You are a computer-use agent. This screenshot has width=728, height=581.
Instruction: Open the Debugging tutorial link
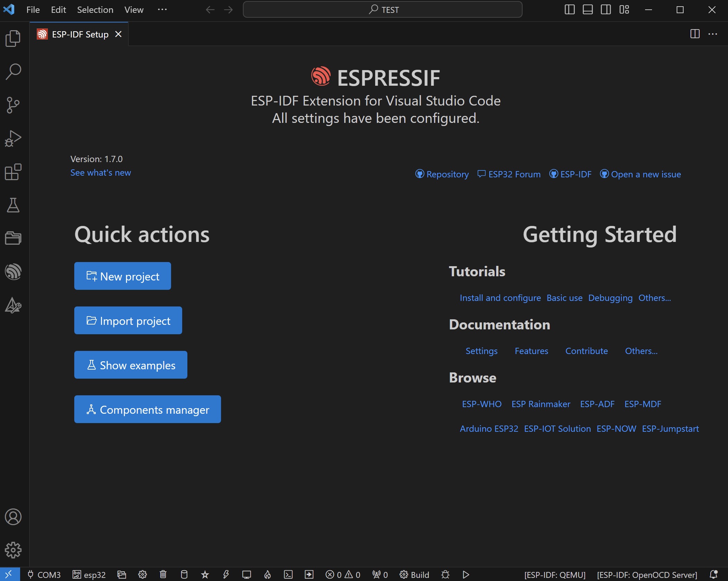610,298
